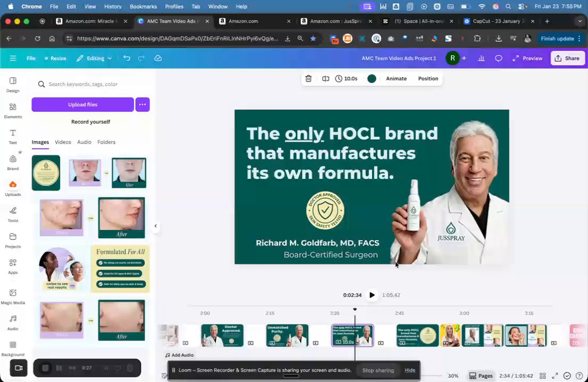588x382 pixels.
Task: Open the dark teal background color swatch
Action: [372, 78]
